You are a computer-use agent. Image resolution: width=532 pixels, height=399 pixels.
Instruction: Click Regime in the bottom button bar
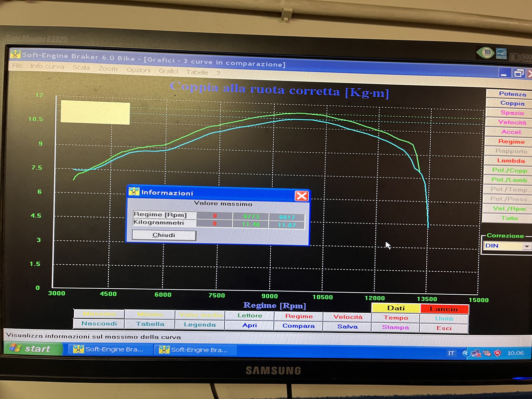299,317
